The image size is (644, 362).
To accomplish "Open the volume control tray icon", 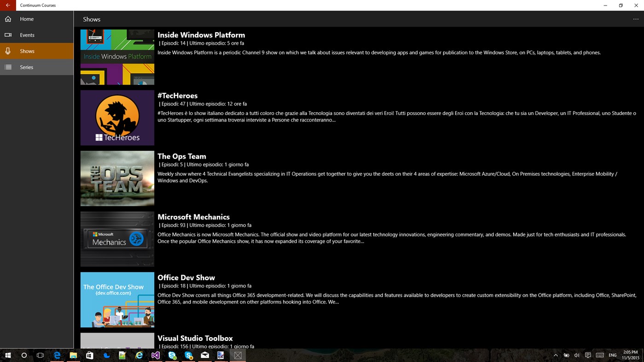I will (577, 355).
